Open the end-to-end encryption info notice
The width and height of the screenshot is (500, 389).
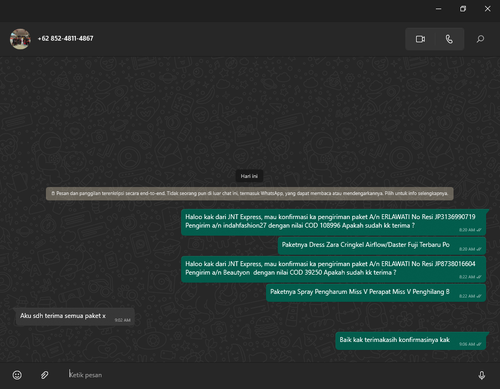[250, 194]
